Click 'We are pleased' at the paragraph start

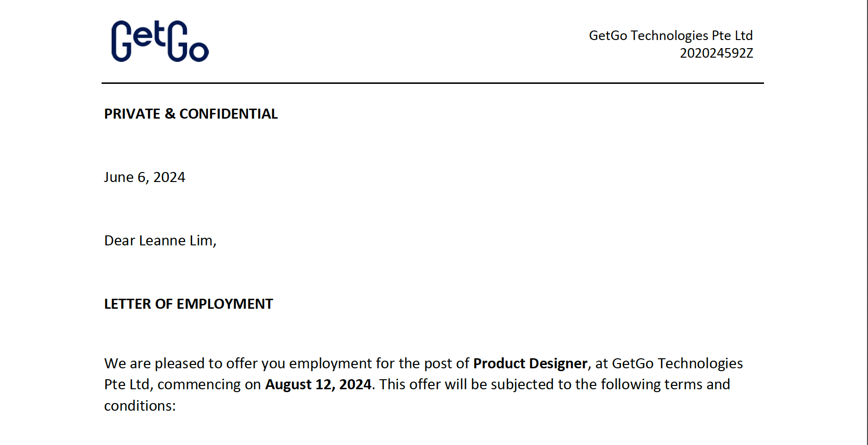click(x=155, y=364)
